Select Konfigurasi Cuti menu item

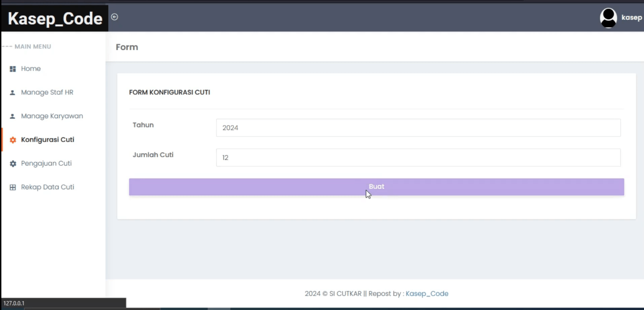pos(48,140)
